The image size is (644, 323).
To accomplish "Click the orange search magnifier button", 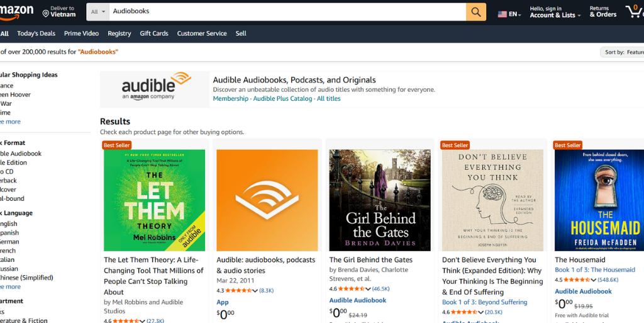I will coord(475,12).
